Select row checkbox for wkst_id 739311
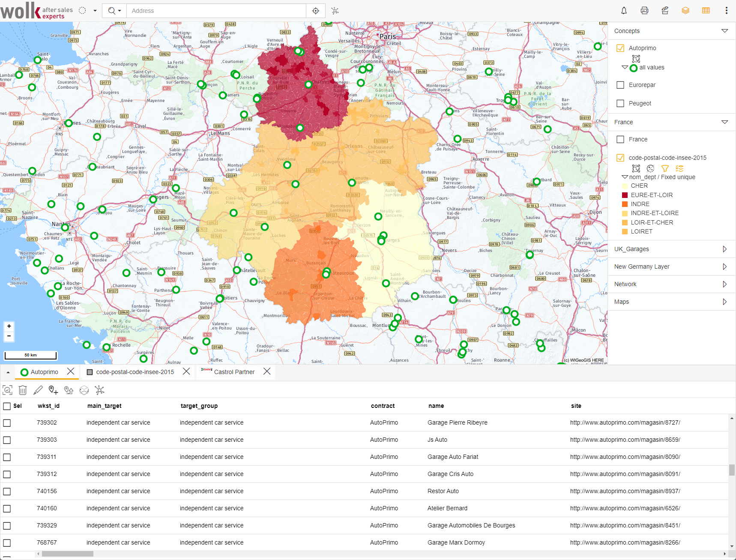 [x=7, y=457]
